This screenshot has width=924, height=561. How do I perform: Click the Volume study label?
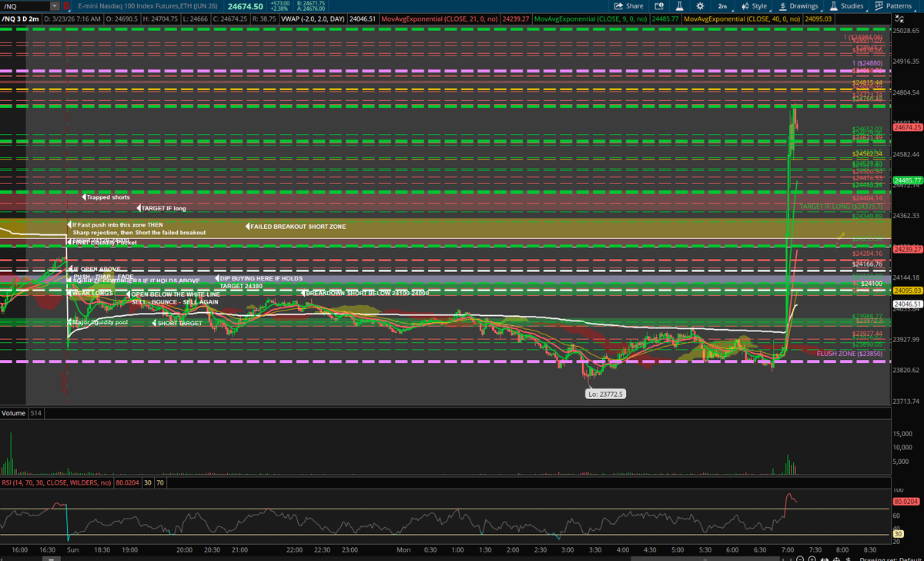(12, 414)
